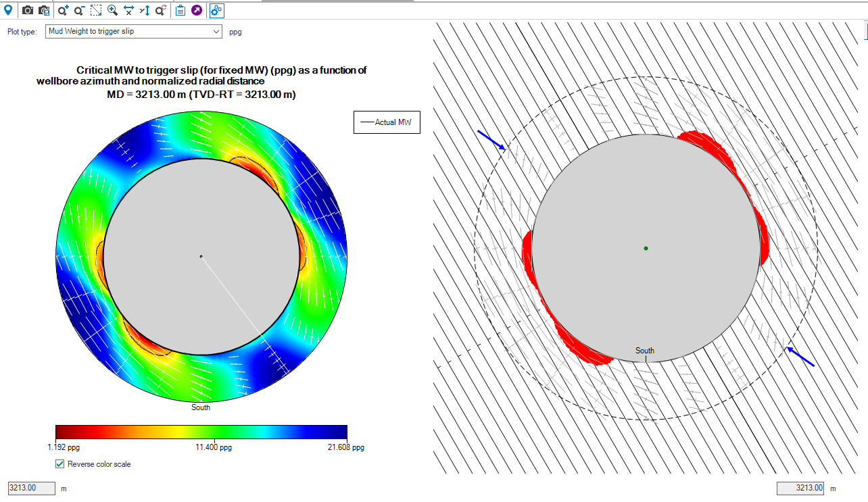Screen dimensions: 868x502
Task: Uncheck the Reverse color scale checkbox
Action: pos(60,464)
